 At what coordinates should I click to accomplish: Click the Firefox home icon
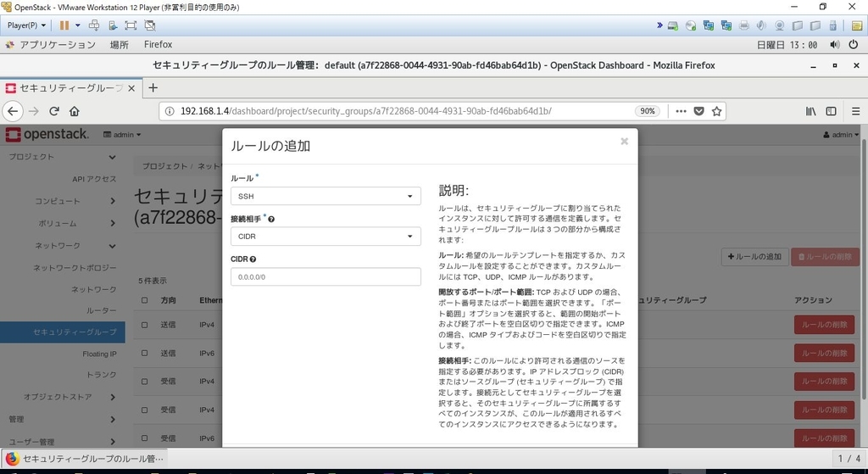click(x=75, y=111)
